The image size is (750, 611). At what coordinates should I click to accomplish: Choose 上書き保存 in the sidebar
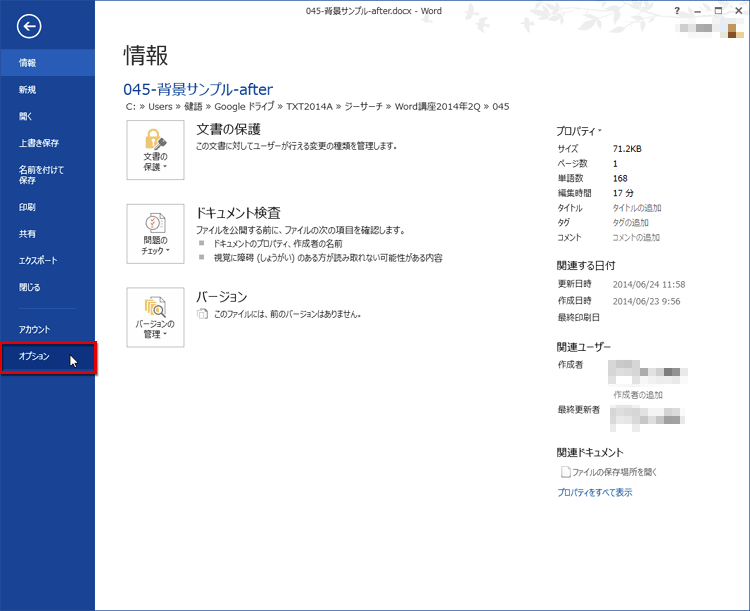point(47,143)
